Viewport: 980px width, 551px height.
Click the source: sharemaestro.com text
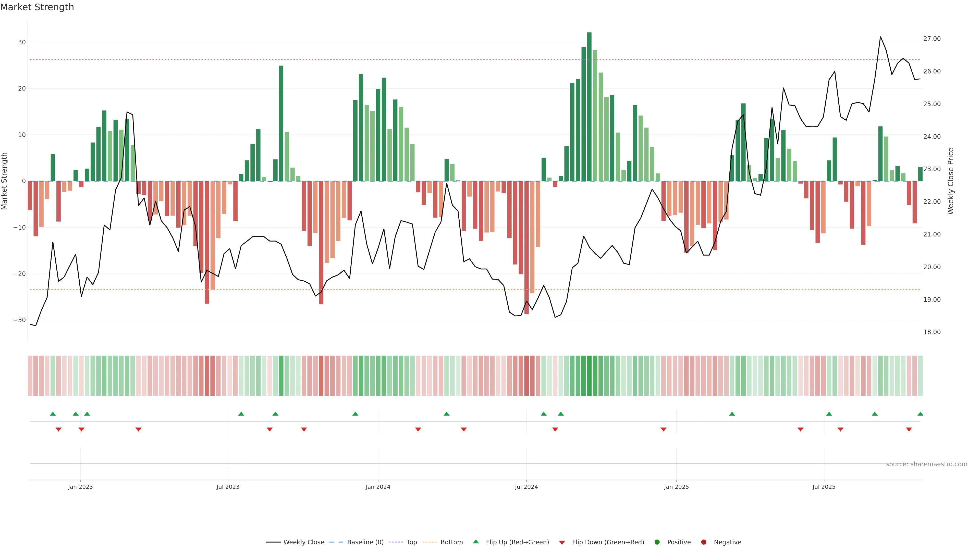pos(926,464)
